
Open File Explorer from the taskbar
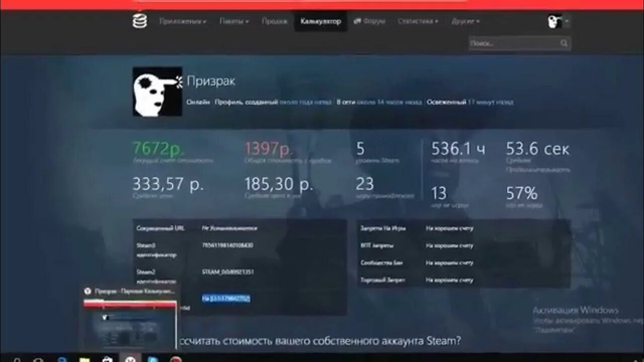coord(84,359)
